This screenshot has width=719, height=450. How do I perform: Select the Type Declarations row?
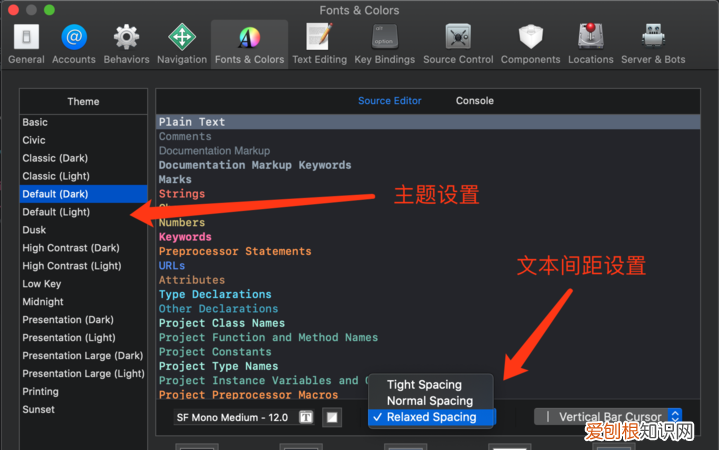428,294
